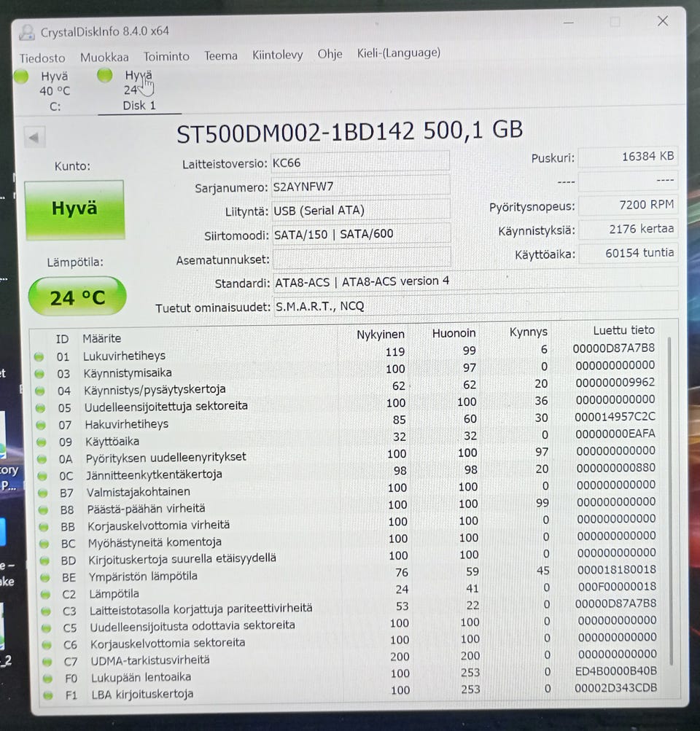Click the Huonoin column header
Image resolution: width=700 pixels, height=731 pixels.
point(454,333)
